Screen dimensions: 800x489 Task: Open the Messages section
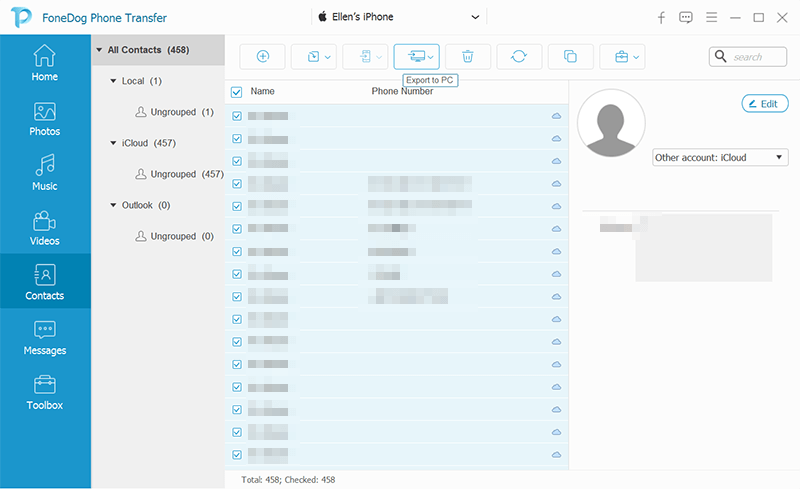coord(45,337)
